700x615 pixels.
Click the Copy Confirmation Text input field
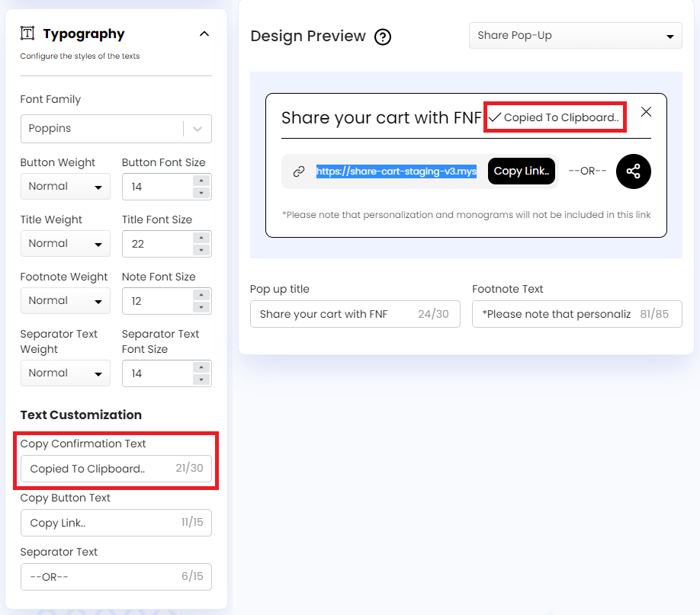(99, 469)
